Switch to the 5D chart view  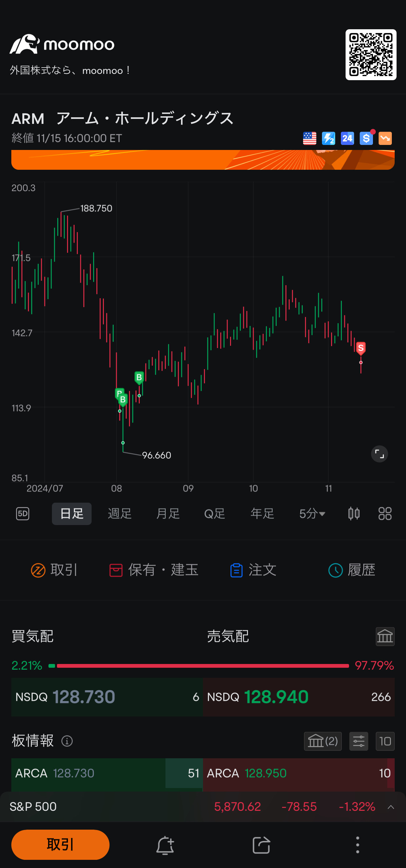tap(23, 513)
